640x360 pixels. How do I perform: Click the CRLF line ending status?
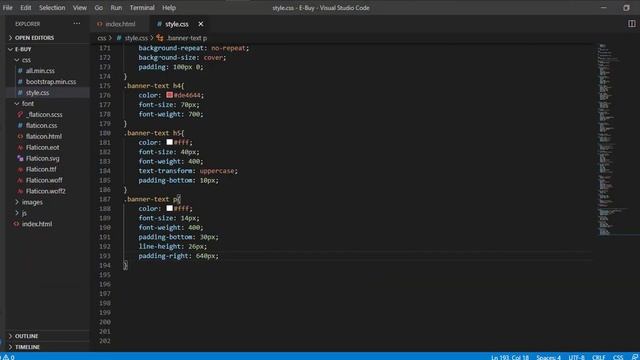pos(598,357)
